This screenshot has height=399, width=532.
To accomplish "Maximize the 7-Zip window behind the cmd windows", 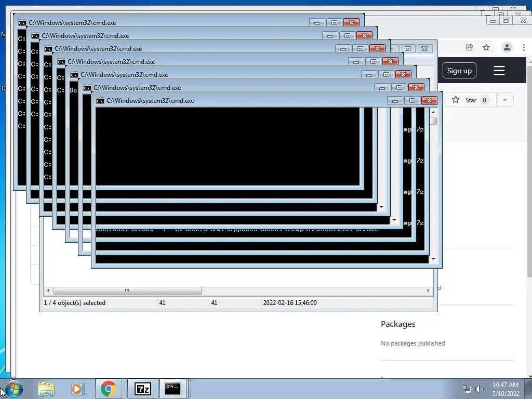I will (x=407, y=48).
